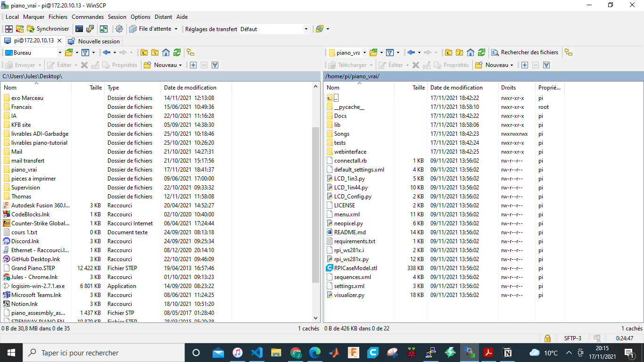Go back in local panel history

pos(107,52)
